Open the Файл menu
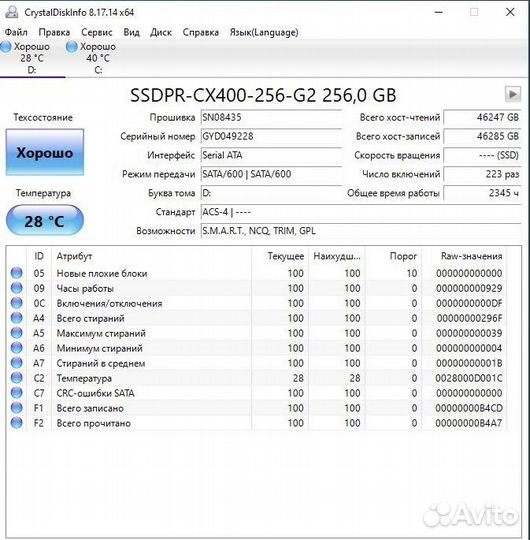This screenshot has width=530, height=540. click(16, 32)
